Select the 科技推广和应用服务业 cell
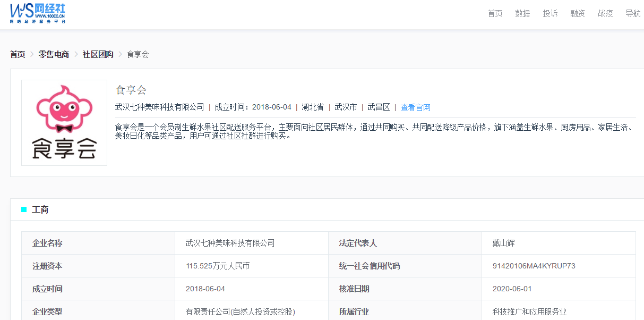The width and height of the screenshot is (644, 320). [x=530, y=311]
